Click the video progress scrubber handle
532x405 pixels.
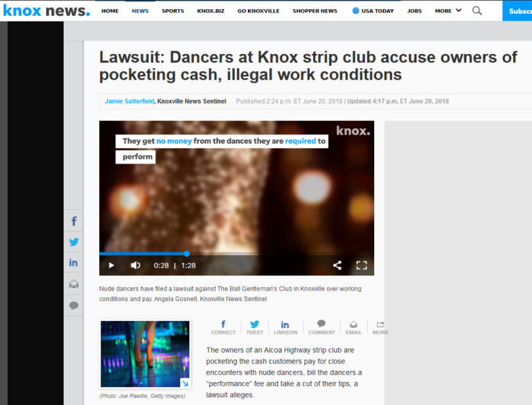click(x=187, y=253)
